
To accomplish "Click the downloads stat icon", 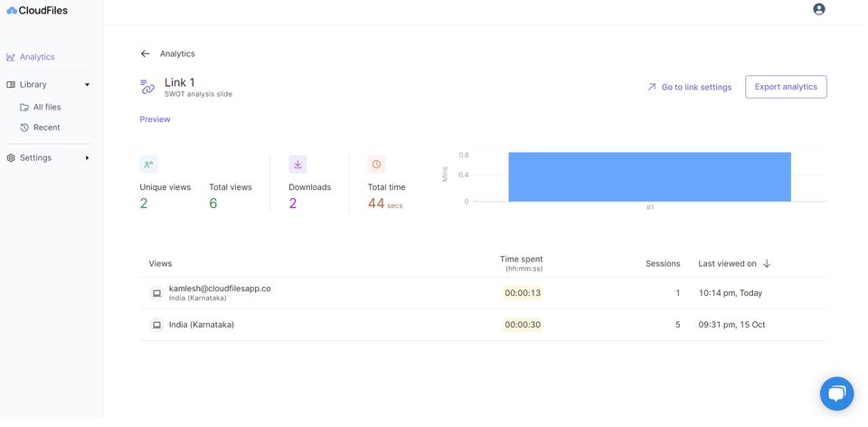I will [297, 164].
